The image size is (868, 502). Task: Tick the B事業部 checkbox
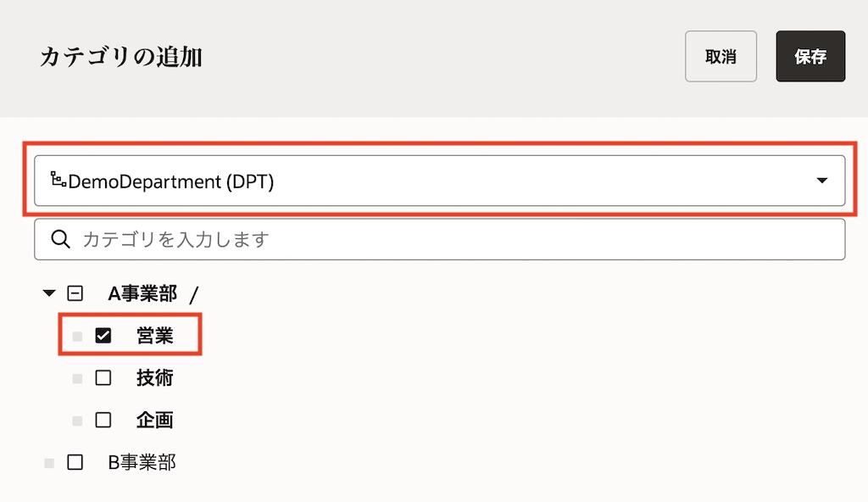pyautogui.click(x=75, y=462)
